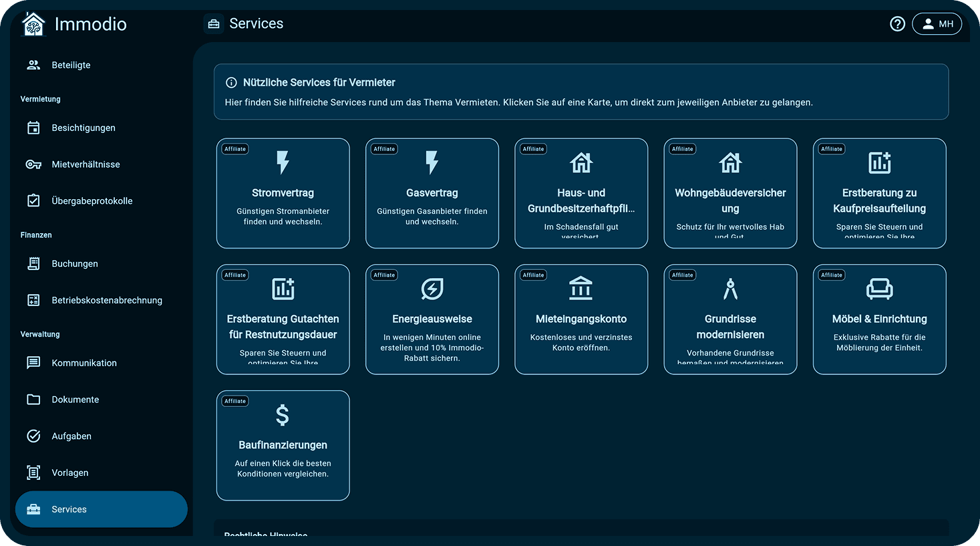The width and height of the screenshot is (980, 546).
Task: Click the house icon on Haus- und Grundbesitzerhaftpflicht card
Action: tap(581, 162)
